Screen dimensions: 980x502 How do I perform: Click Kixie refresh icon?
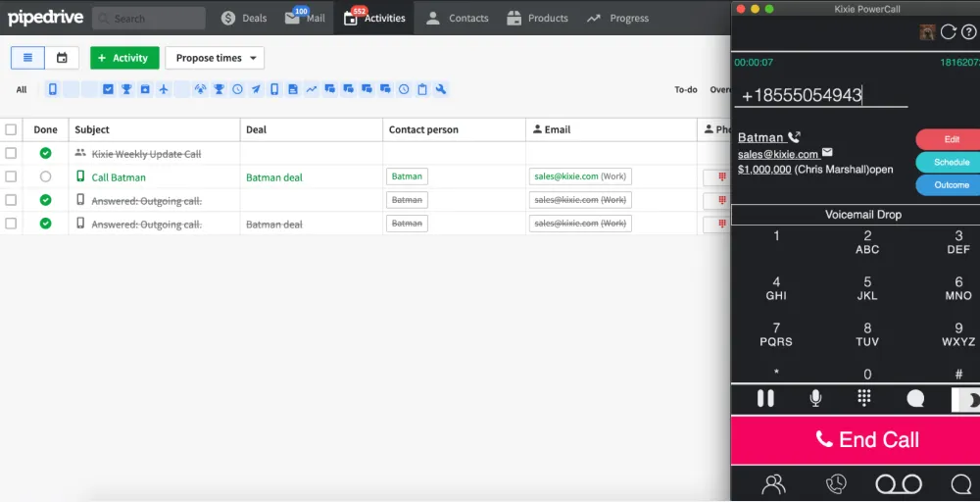coord(948,32)
